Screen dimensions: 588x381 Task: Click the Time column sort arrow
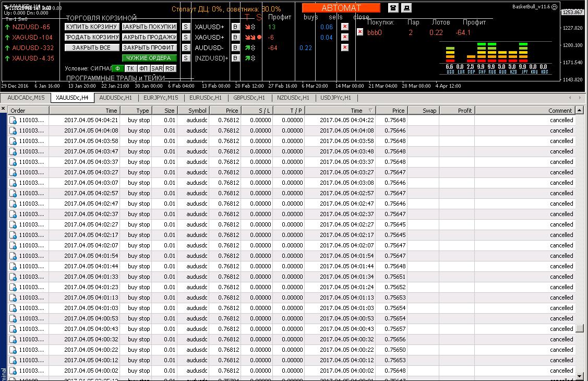click(371, 111)
